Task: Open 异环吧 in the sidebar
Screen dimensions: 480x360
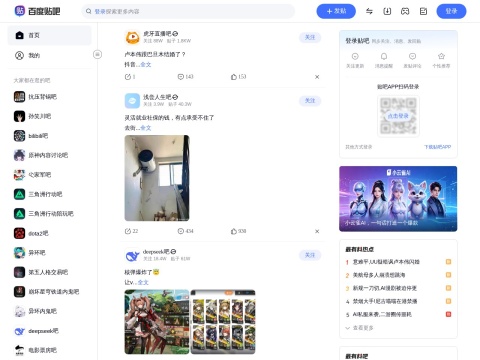Action: pyautogui.click(x=30, y=253)
